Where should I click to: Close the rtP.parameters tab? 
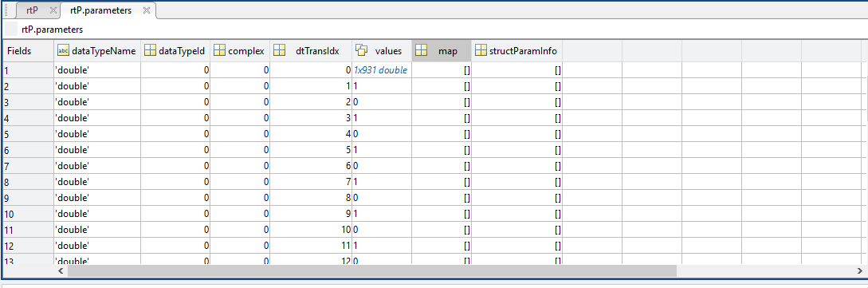(x=147, y=10)
